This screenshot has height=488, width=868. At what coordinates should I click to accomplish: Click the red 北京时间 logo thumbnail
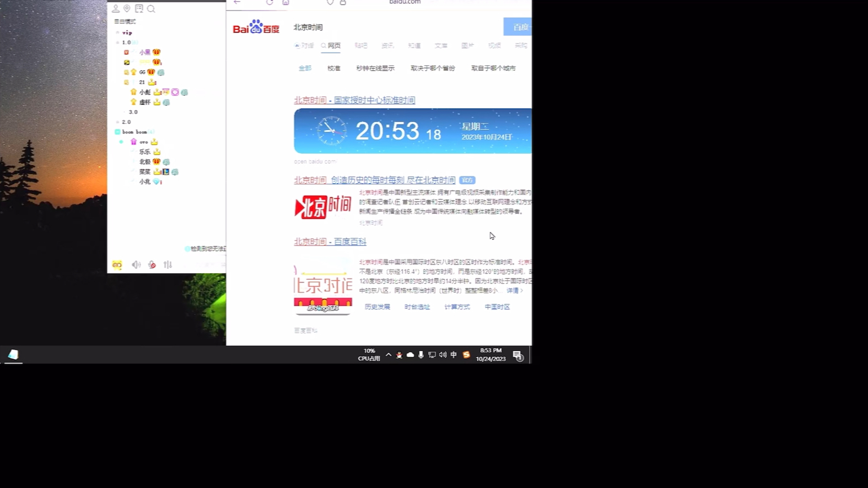pyautogui.click(x=323, y=207)
